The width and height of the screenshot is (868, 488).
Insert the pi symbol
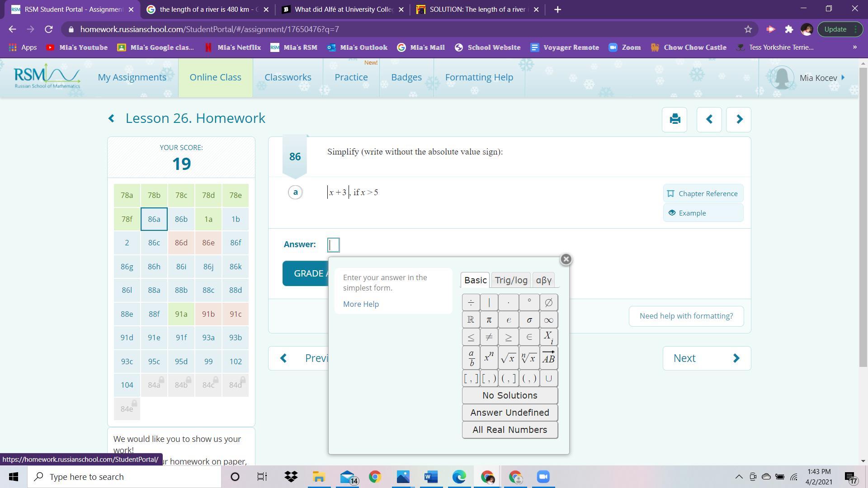point(489,320)
